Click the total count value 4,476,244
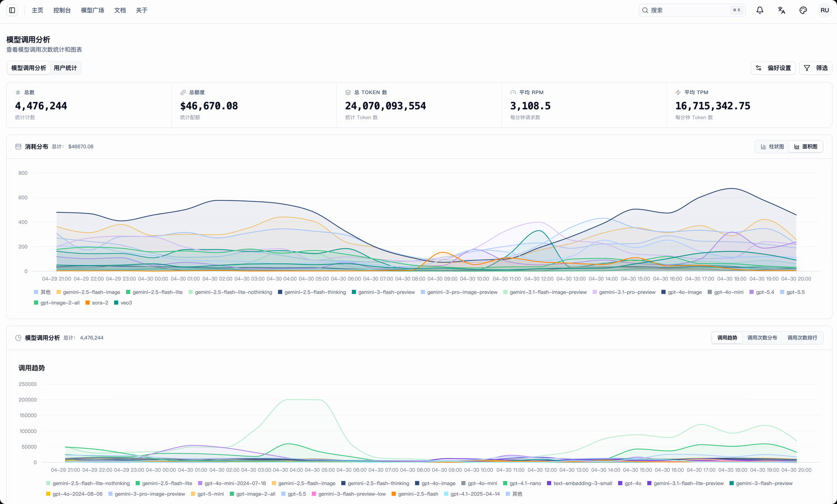The width and height of the screenshot is (837, 504). pyautogui.click(x=41, y=106)
